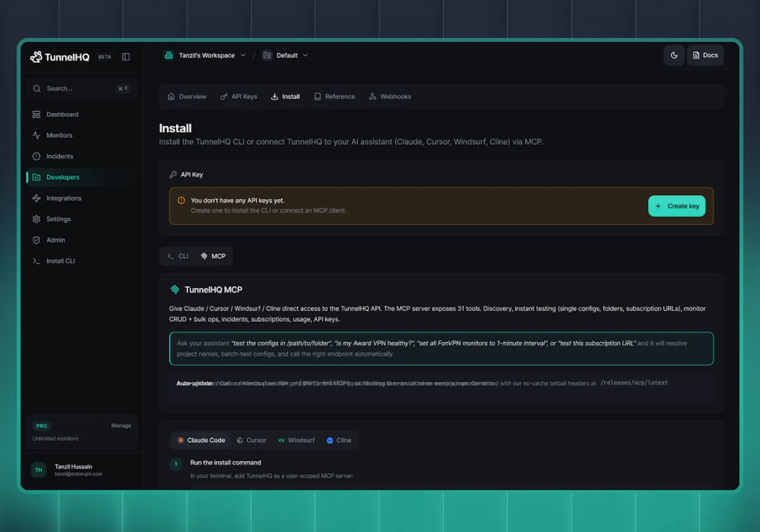The image size is (760, 532).
Task: Select the Cursor tab
Action: click(x=251, y=440)
